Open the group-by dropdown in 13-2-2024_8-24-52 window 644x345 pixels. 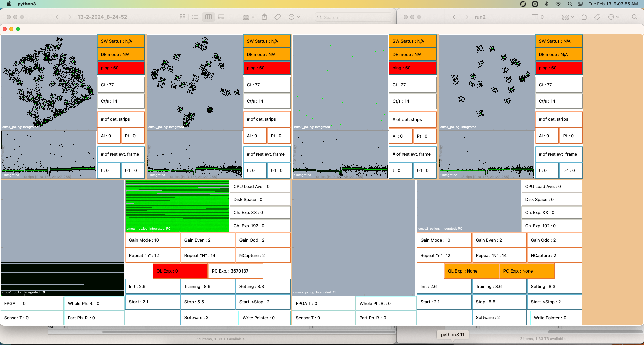[248, 17]
